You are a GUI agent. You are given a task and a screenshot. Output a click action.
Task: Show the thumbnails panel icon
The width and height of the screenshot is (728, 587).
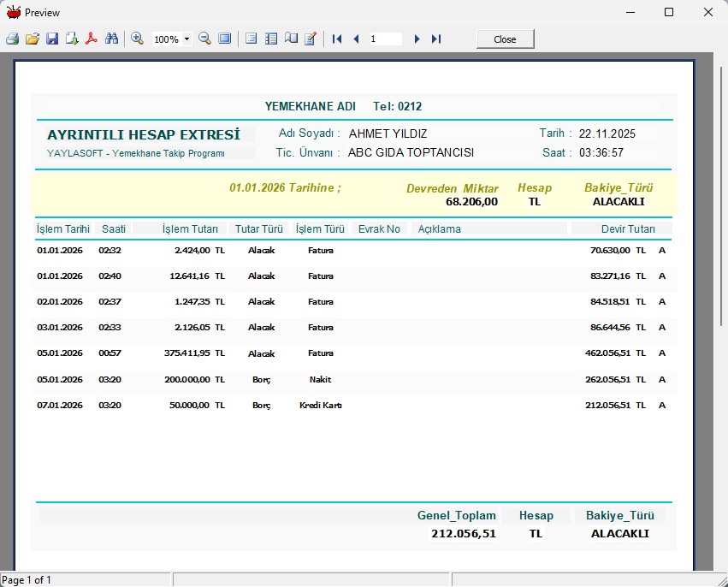coord(271,39)
